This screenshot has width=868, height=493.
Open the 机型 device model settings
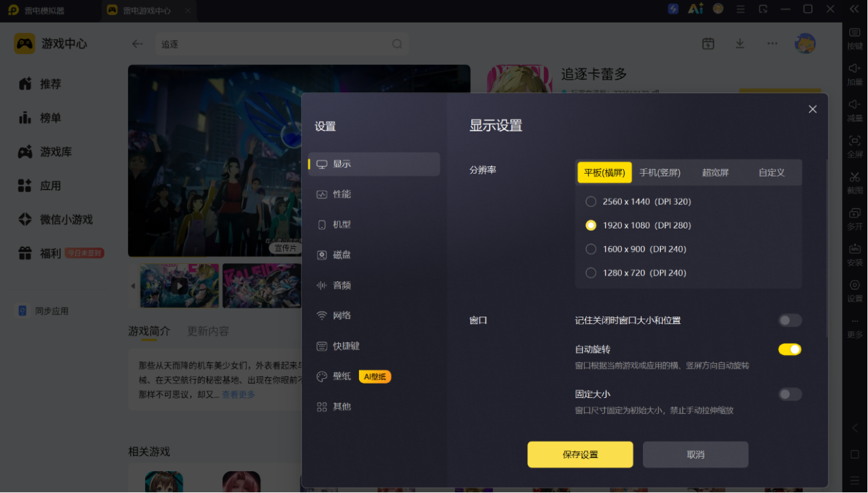point(373,224)
